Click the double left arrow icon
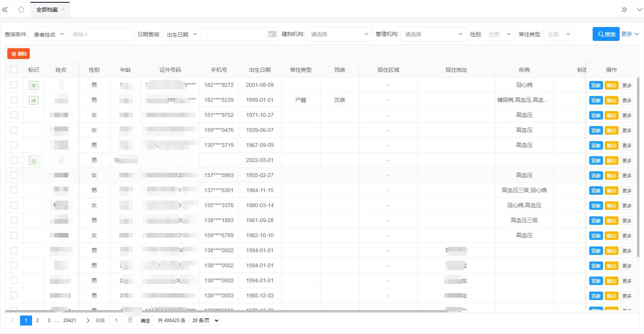Screen dimensions: 644x334 [x=5, y=10]
